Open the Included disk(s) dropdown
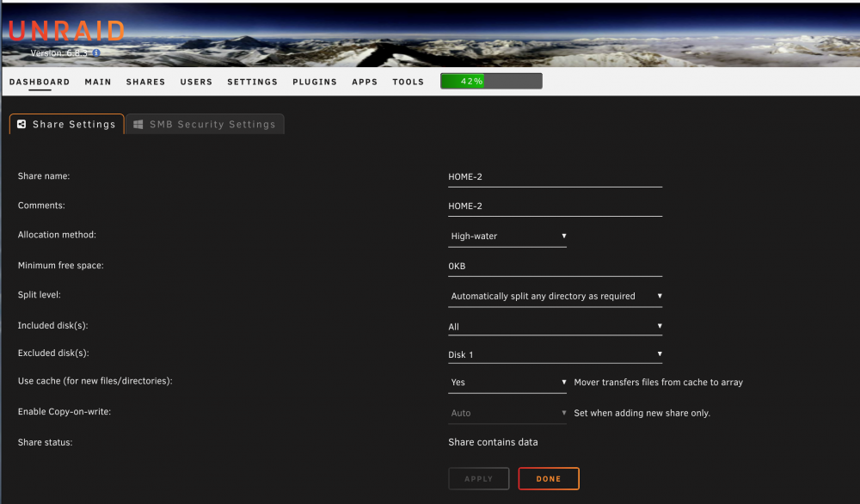Screen dimensions: 860x504 point(555,326)
